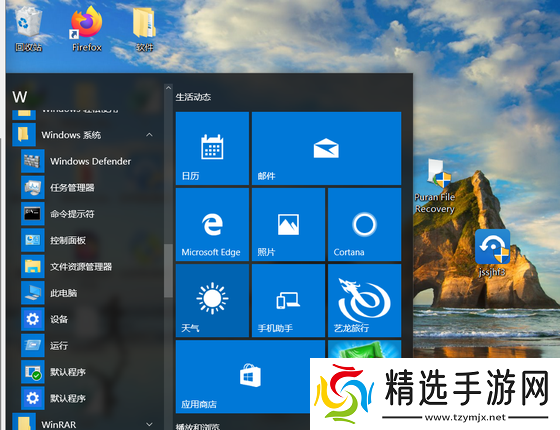Click the 控制面板 label
Viewport: 560px width, 430px height.
point(68,240)
